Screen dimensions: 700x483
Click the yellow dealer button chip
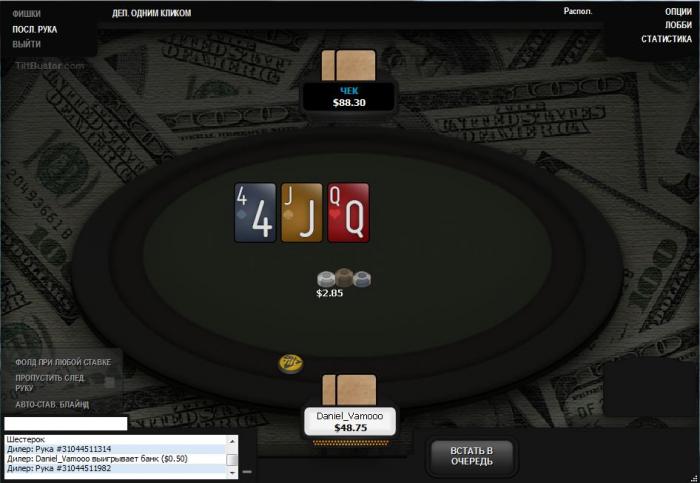[291, 363]
